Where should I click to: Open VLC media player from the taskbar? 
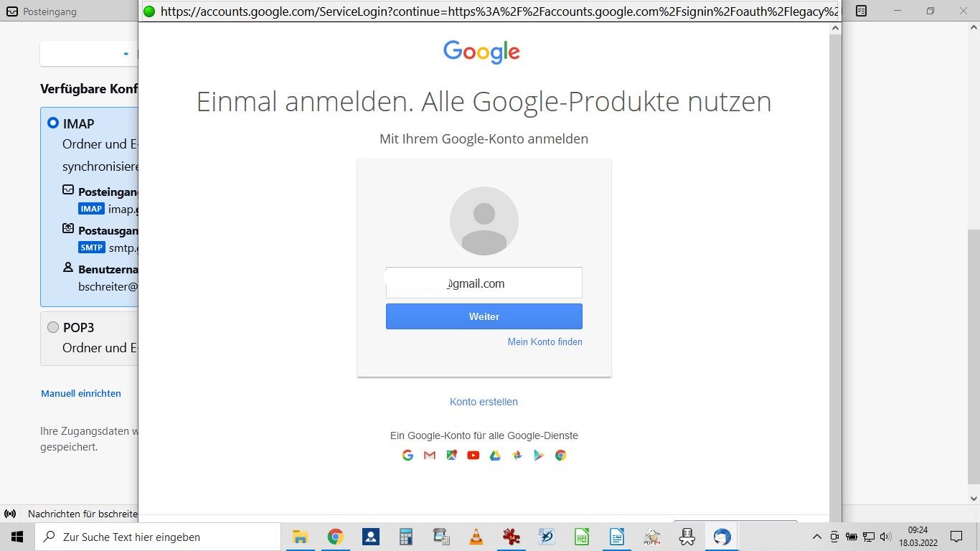tap(476, 537)
